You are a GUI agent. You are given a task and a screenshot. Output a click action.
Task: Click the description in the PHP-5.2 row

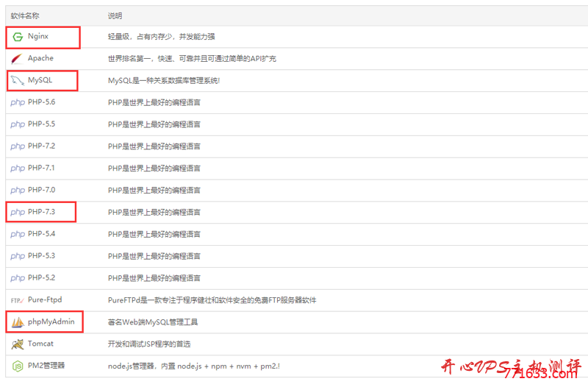pos(154,278)
